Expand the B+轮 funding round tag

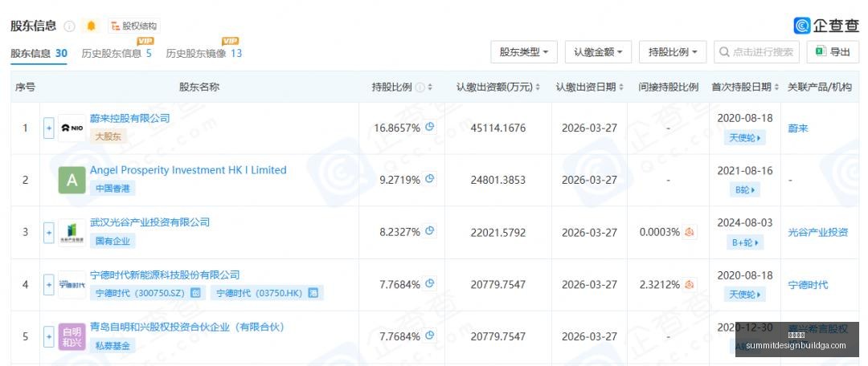point(744,242)
